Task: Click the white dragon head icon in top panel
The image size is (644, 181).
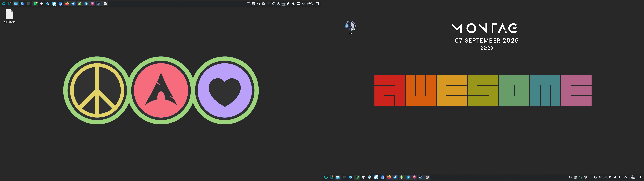Action: click(41, 4)
